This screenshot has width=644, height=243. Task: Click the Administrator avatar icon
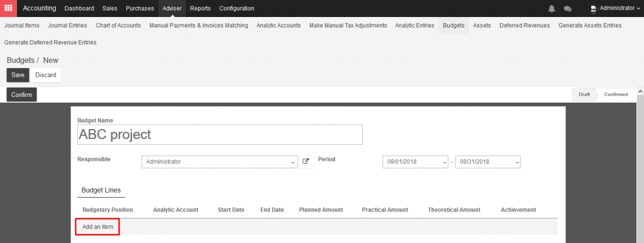(594, 8)
